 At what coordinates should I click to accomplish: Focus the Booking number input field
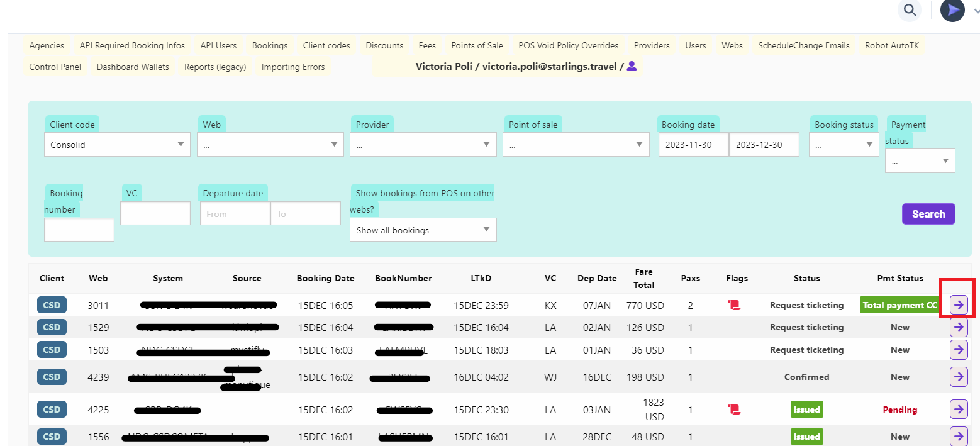point(79,230)
